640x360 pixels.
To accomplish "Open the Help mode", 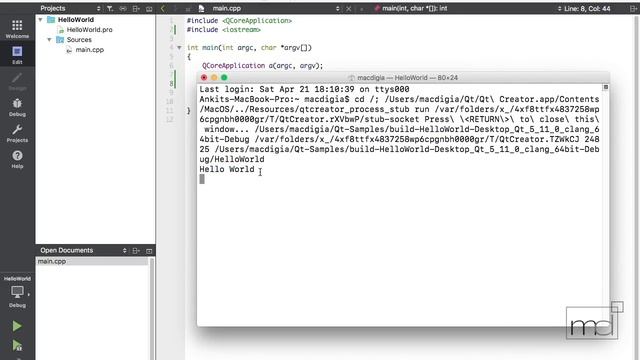I will 17,159.
